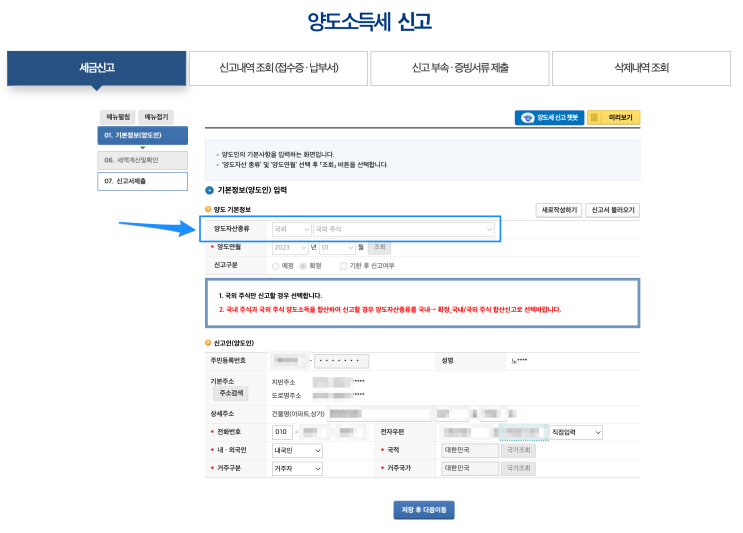Select 01. 기본정보(양도인) menu step
743x533 pixels.
pyautogui.click(x=143, y=136)
